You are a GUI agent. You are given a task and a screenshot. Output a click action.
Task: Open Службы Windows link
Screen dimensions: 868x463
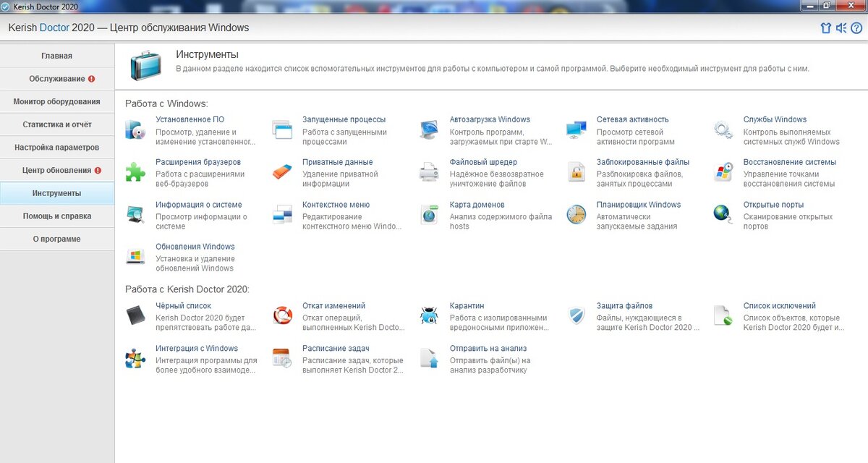point(775,120)
